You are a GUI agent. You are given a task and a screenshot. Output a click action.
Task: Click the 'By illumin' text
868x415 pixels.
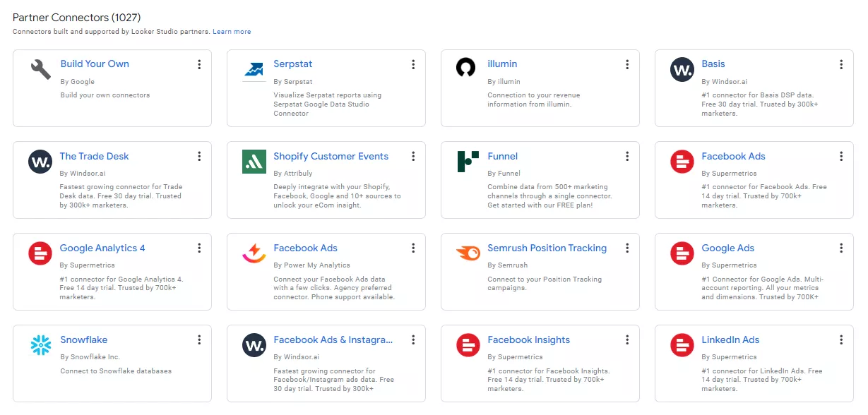point(504,82)
